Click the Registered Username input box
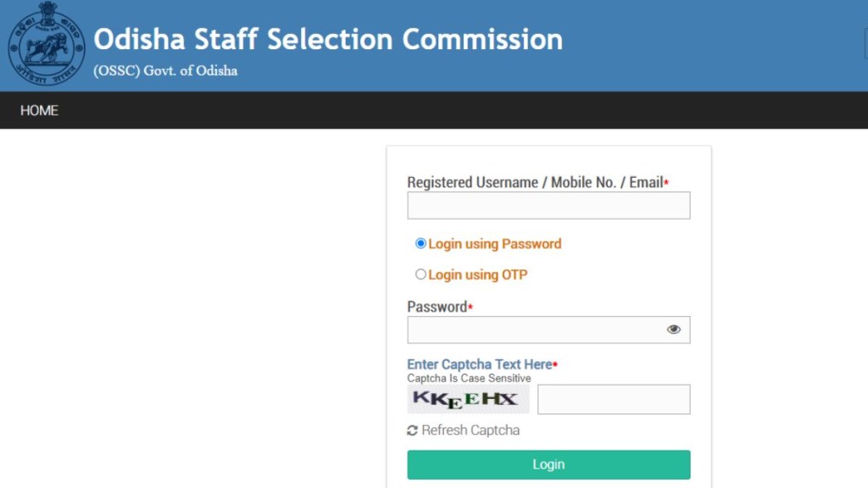The width and height of the screenshot is (868, 488). click(548, 205)
